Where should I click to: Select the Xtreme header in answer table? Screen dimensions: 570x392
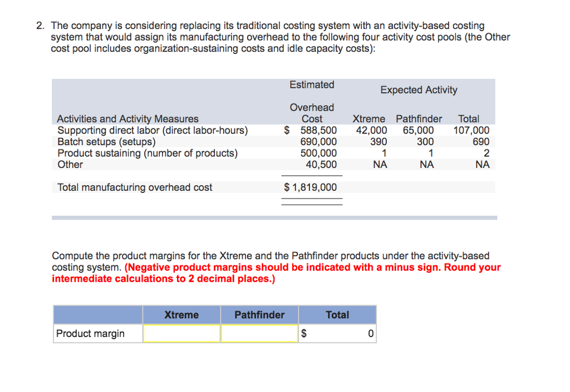[x=181, y=315]
